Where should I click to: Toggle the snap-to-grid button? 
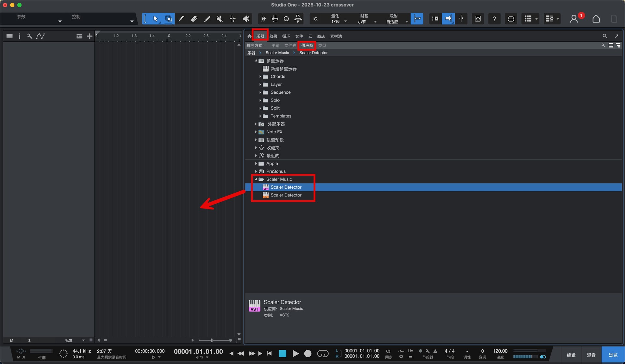click(417, 19)
